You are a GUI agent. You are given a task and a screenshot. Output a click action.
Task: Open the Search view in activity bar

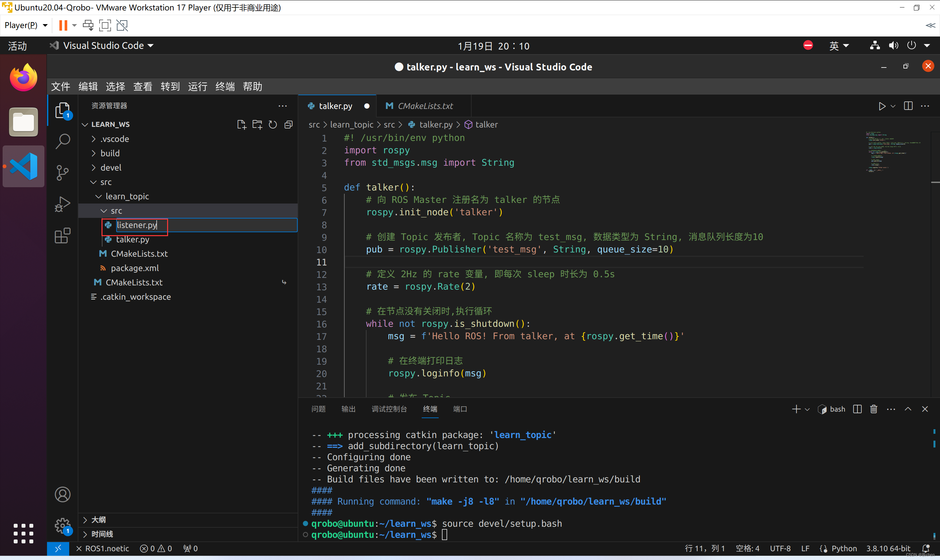pos(63,141)
